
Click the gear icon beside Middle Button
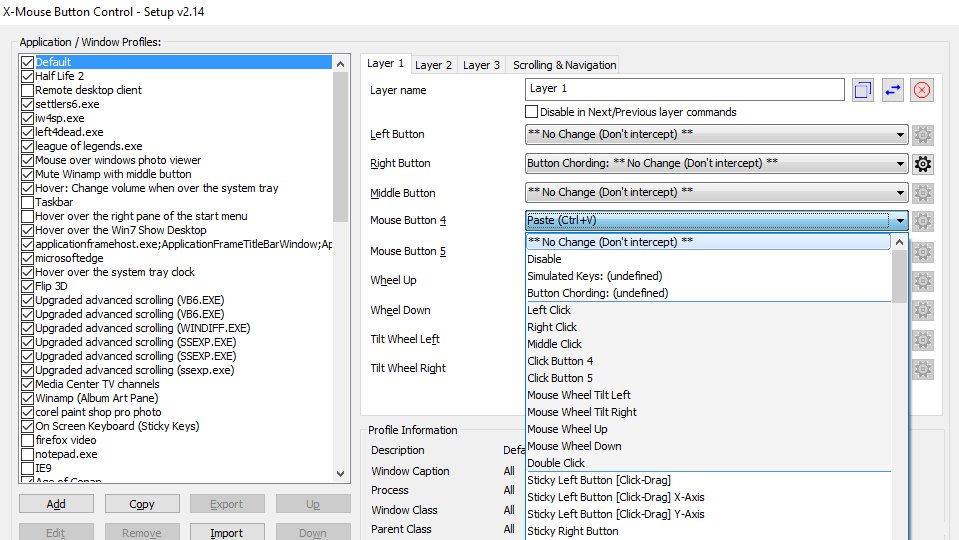[923, 193]
